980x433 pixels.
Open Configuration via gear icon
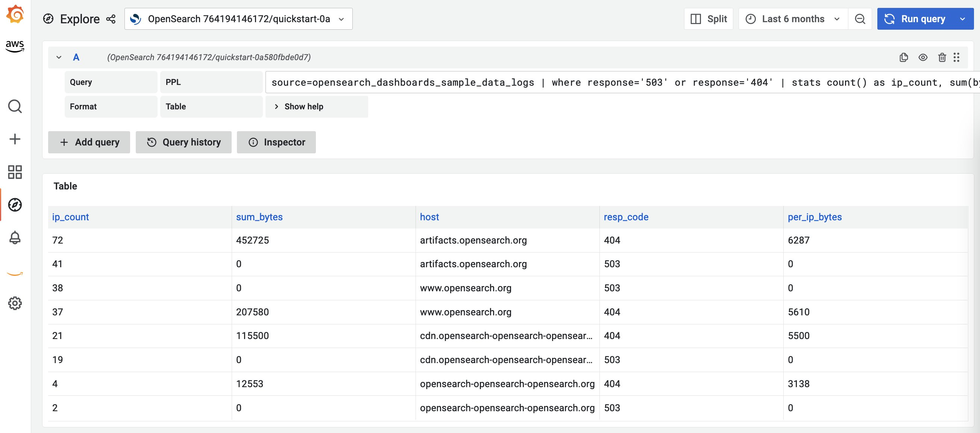(x=15, y=303)
